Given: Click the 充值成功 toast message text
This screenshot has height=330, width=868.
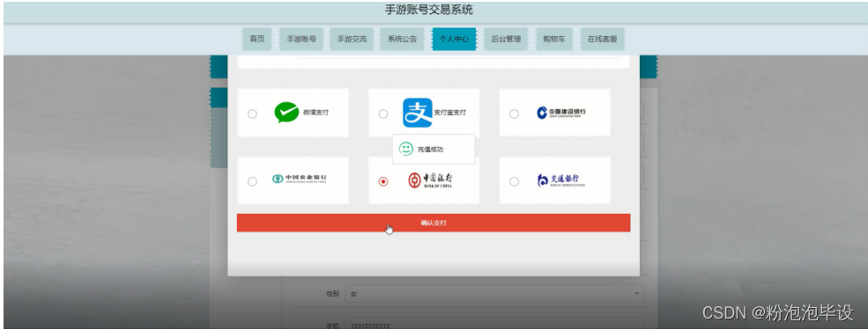Looking at the screenshot, I should pos(430,150).
